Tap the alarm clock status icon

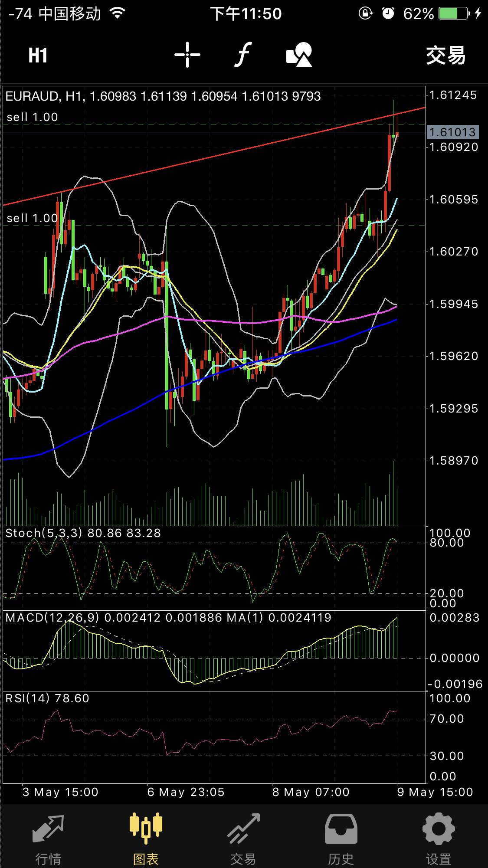coord(388,13)
